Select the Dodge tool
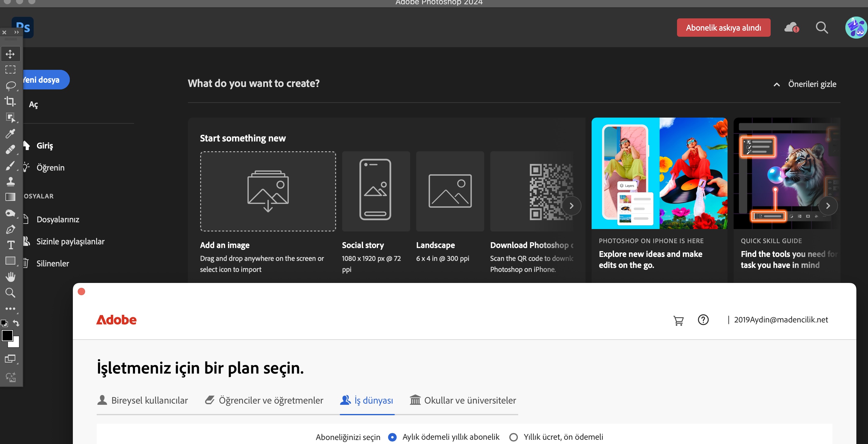 tap(10, 213)
